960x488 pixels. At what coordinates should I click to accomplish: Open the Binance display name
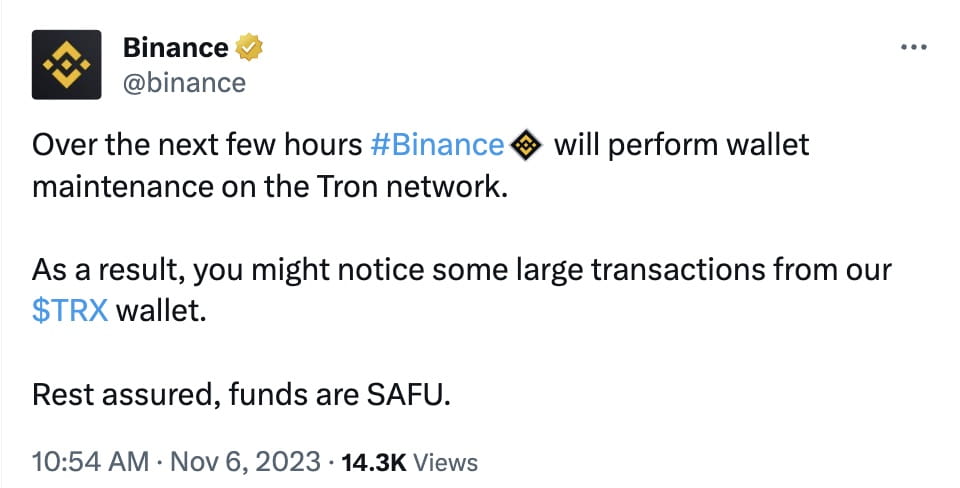coord(176,48)
